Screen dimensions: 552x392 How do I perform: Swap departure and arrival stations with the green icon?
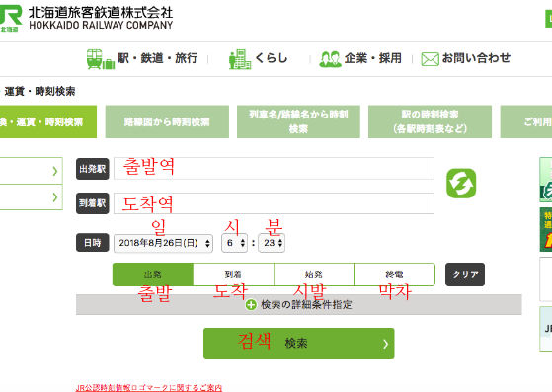pyautogui.click(x=461, y=184)
